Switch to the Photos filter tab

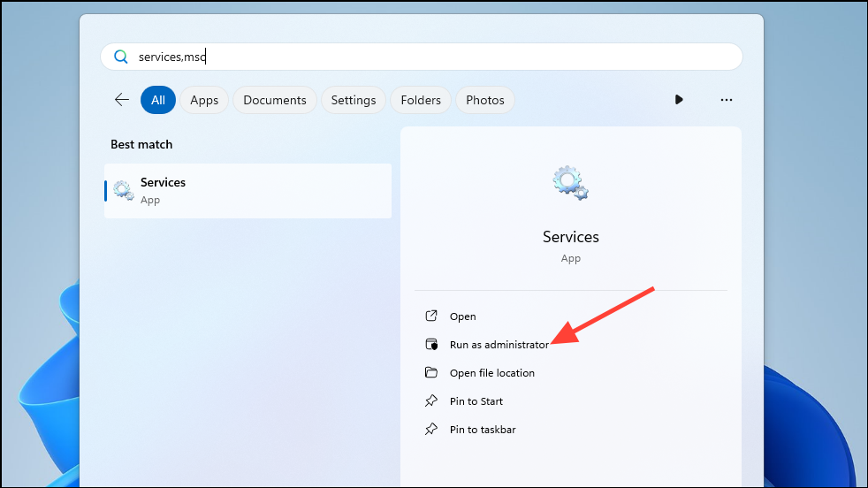(x=485, y=100)
